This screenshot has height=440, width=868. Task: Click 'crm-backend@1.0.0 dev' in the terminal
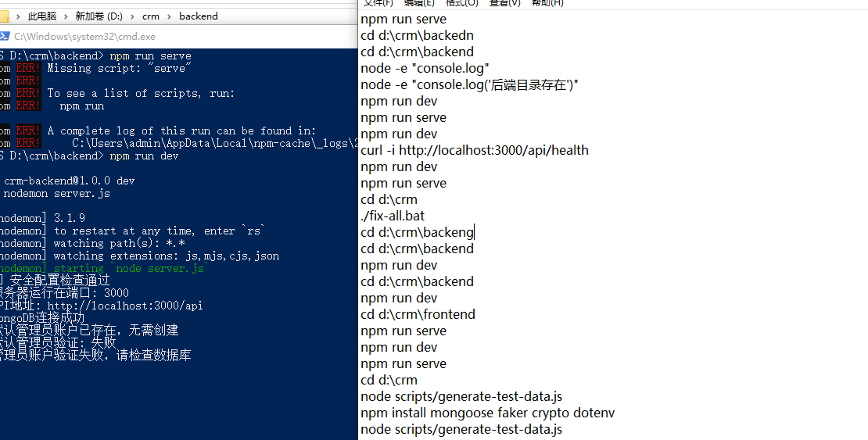pos(69,181)
